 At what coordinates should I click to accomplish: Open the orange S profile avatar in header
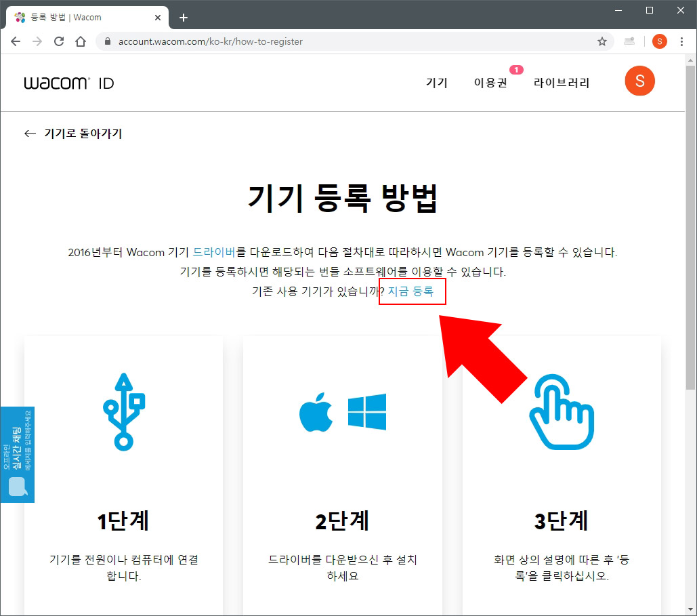coord(639,81)
